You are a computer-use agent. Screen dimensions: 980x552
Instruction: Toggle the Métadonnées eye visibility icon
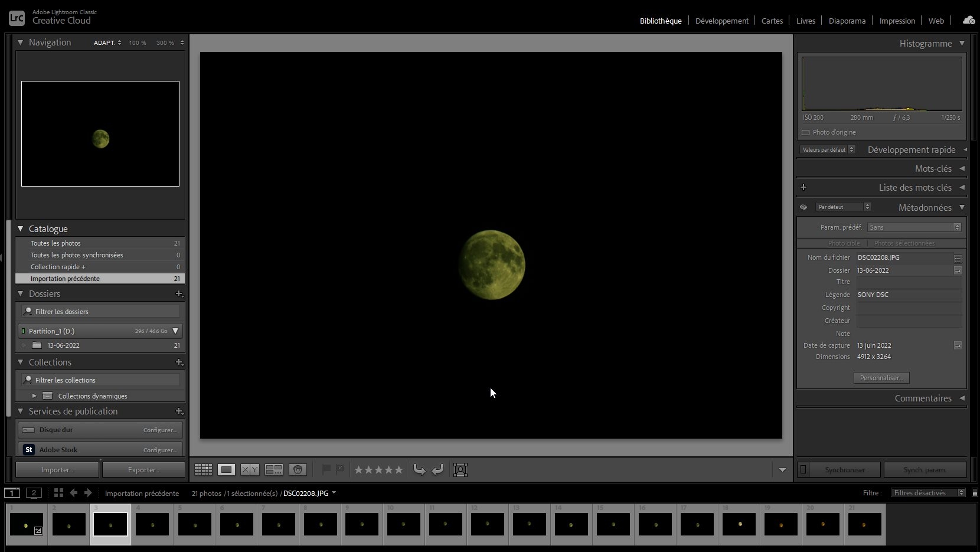tap(803, 207)
